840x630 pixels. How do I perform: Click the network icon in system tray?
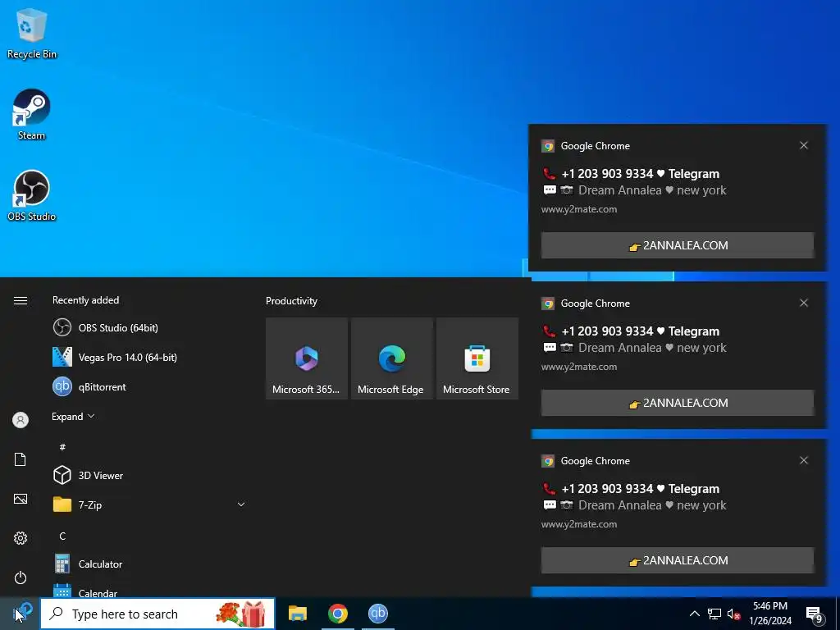714,614
